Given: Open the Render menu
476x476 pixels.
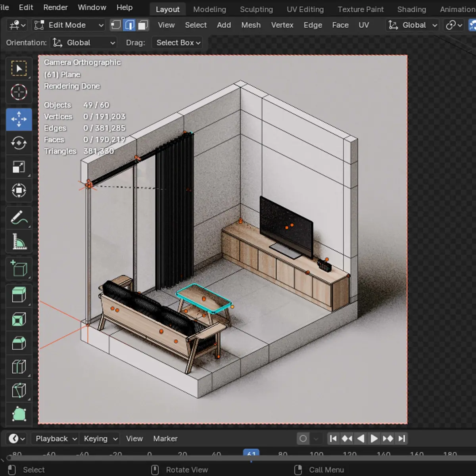Looking at the screenshot, I should pyautogui.click(x=56, y=8).
